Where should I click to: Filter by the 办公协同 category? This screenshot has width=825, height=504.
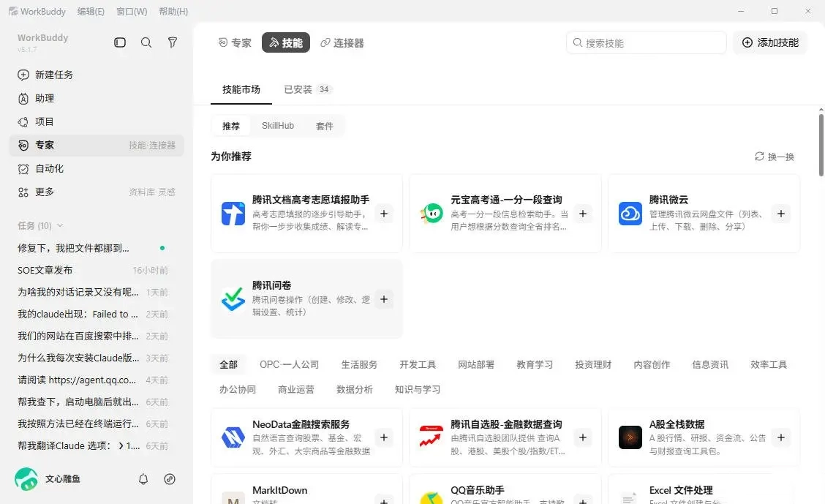(x=238, y=389)
